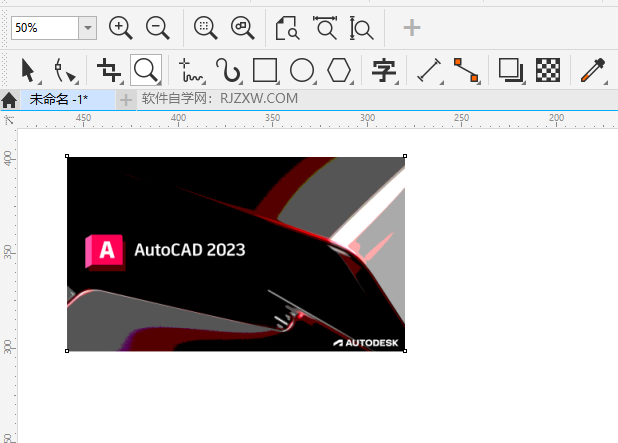The height and width of the screenshot is (443, 618).
Task: Expand the Pick tool flyout arrow
Action: 39,82
